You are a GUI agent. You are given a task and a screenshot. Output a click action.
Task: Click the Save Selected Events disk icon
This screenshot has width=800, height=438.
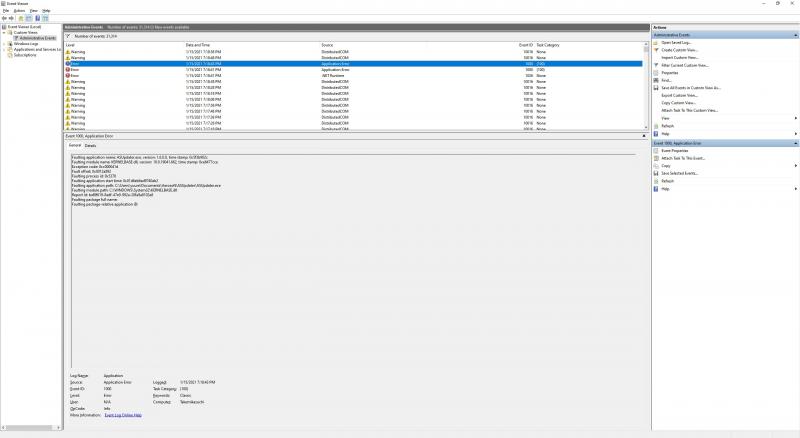click(x=656, y=174)
